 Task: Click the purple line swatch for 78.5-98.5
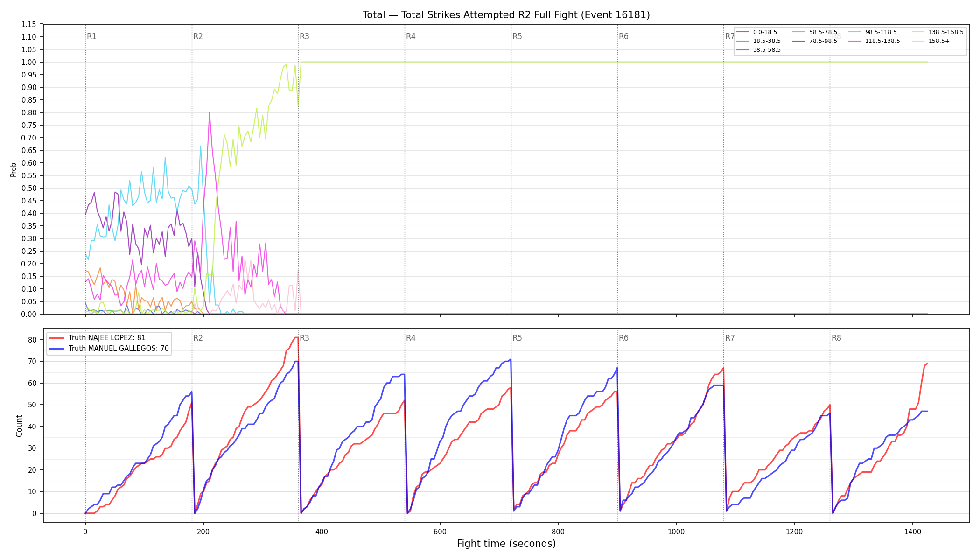click(x=798, y=41)
